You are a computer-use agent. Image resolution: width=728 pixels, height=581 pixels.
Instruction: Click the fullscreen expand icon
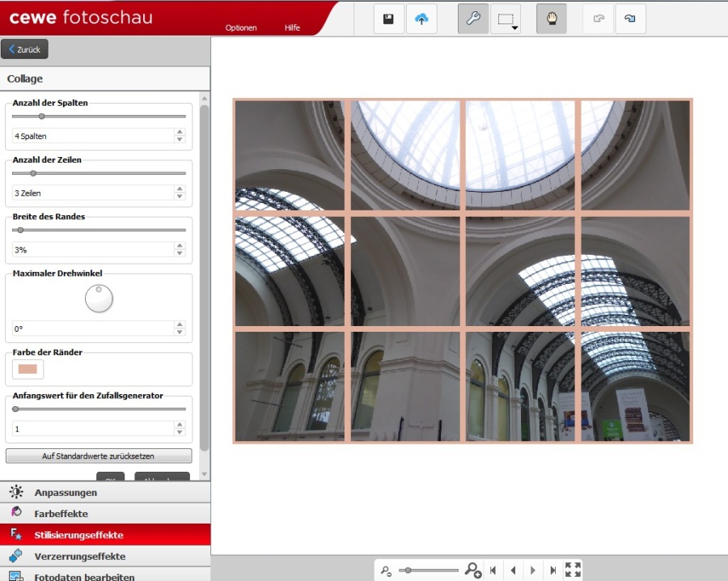[573, 570]
